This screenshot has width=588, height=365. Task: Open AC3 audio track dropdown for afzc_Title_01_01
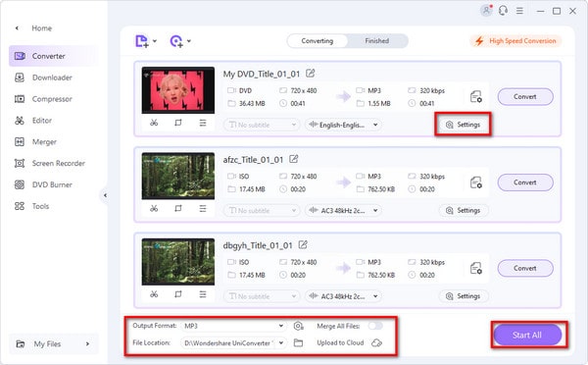click(x=343, y=210)
